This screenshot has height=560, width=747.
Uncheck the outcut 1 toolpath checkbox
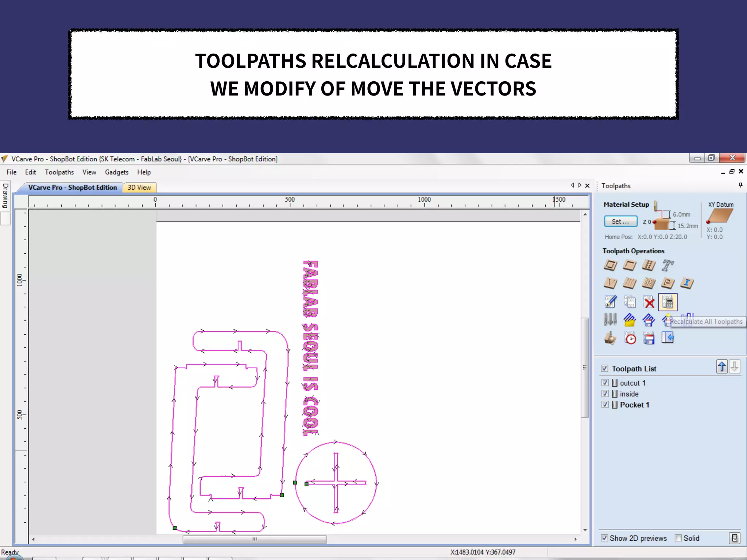coord(605,383)
